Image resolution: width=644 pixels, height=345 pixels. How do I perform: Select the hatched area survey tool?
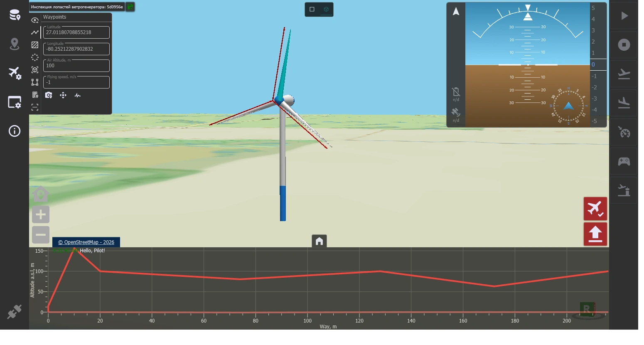pyautogui.click(x=35, y=45)
